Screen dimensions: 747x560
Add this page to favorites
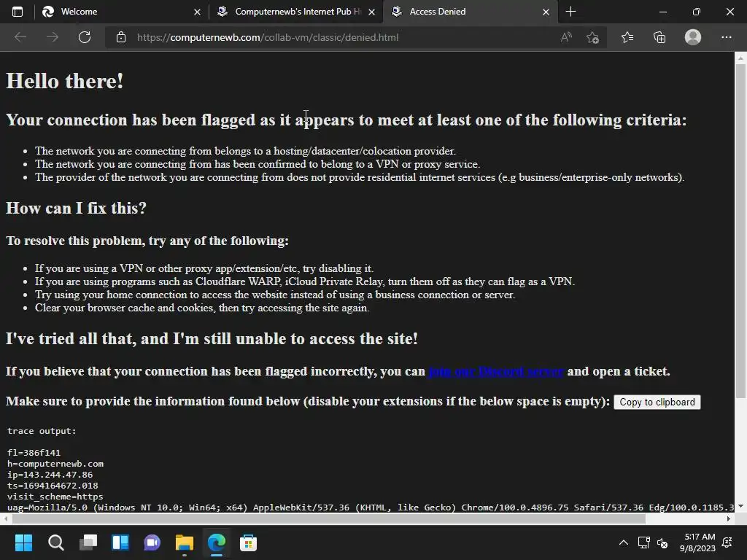(x=592, y=37)
